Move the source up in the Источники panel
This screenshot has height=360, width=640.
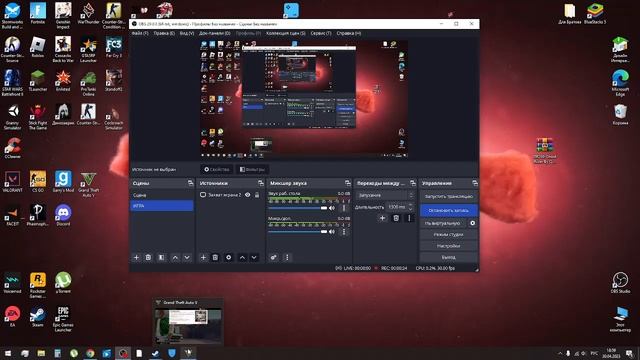(x=242, y=258)
